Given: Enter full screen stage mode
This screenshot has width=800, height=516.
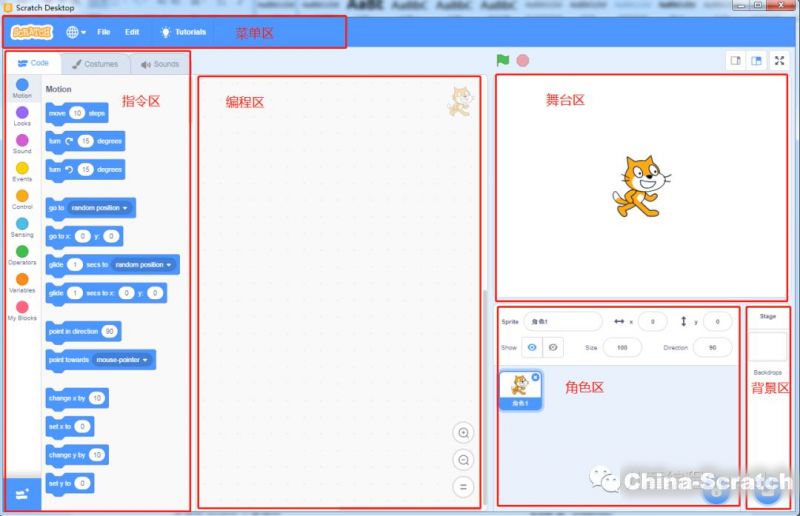Looking at the screenshot, I should point(780,61).
